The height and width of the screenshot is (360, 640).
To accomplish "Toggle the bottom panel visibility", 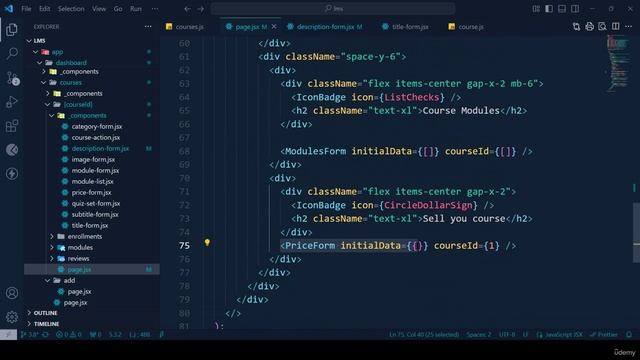I will [562, 9].
